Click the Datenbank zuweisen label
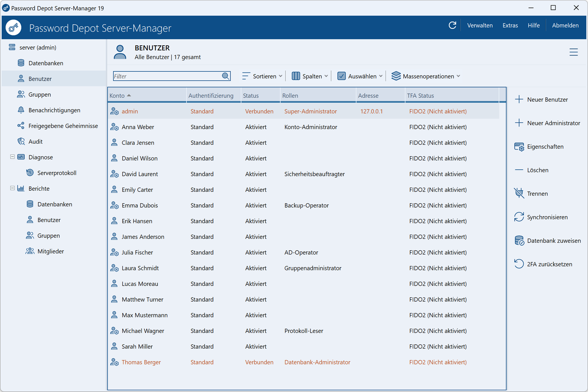 point(554,240)
